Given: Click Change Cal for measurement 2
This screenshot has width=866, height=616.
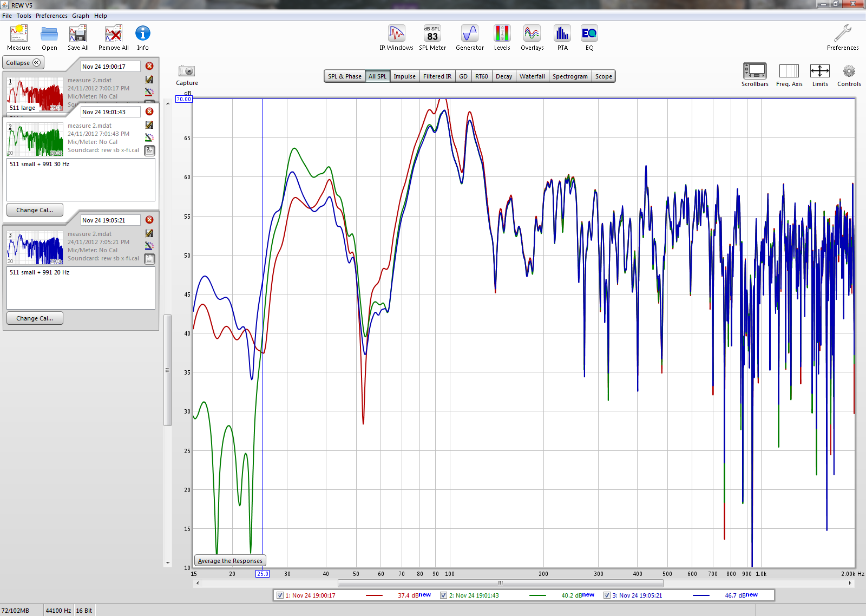Looking at the screenshot, I should coord(35,210).
